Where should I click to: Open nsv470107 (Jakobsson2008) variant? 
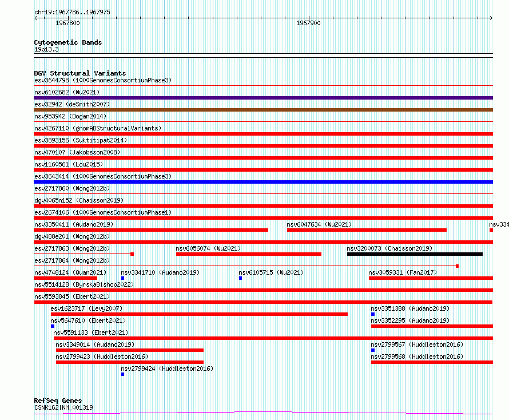tap(77, 152)
